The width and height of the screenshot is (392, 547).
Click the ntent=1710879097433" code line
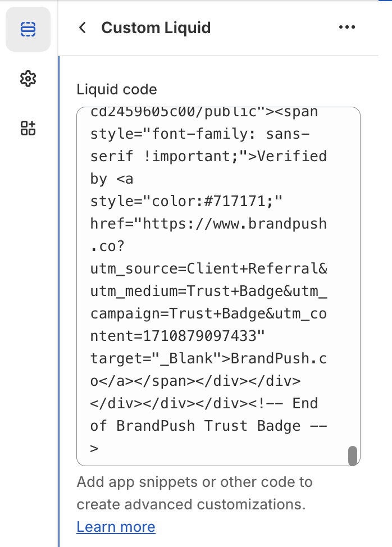tap(177, 336)
